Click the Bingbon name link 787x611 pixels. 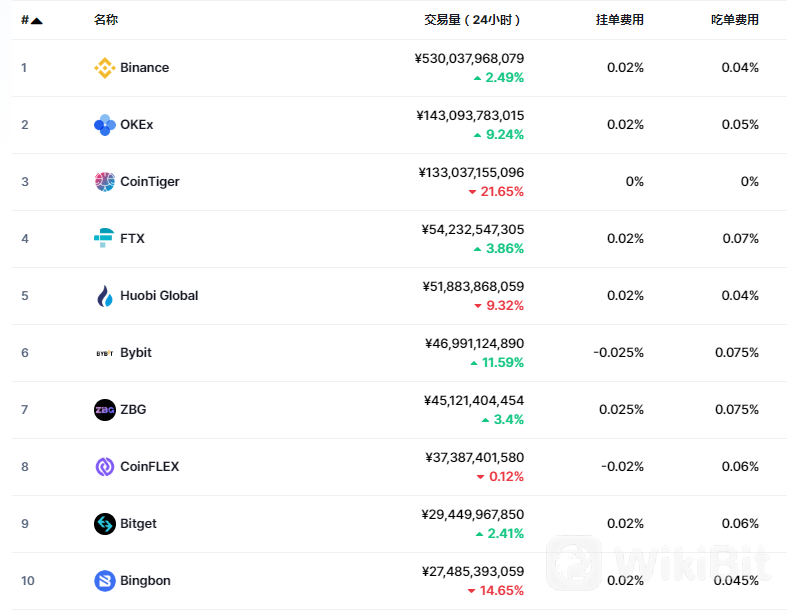[x=145, y=581]
